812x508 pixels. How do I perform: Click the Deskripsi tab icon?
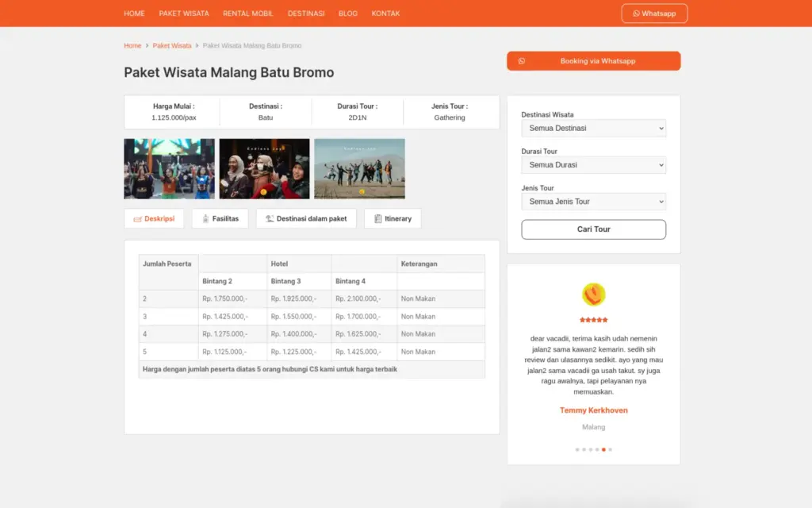[x=137, y=219]
